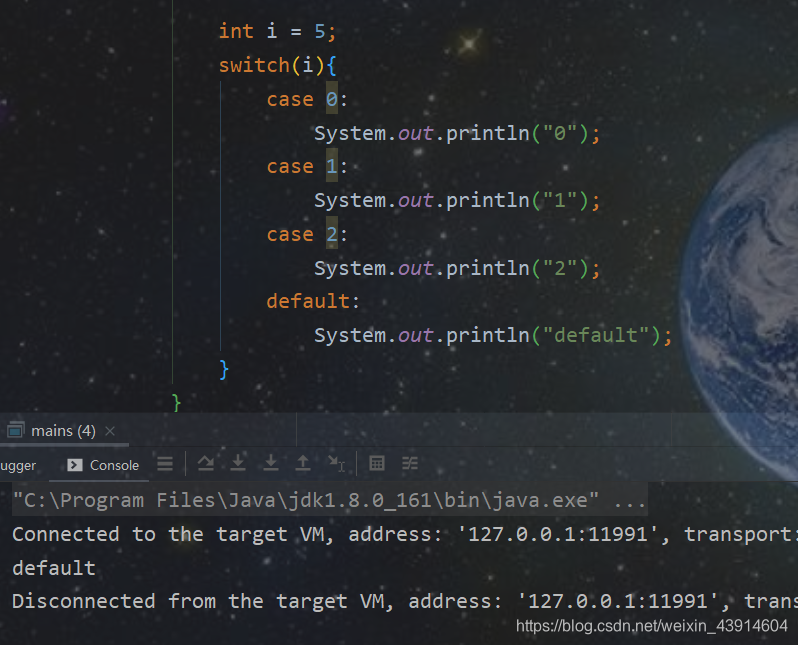Screen dimensions: 798x645
Task: Switch to the Debugger tab
Action: [x=18, y=465]
